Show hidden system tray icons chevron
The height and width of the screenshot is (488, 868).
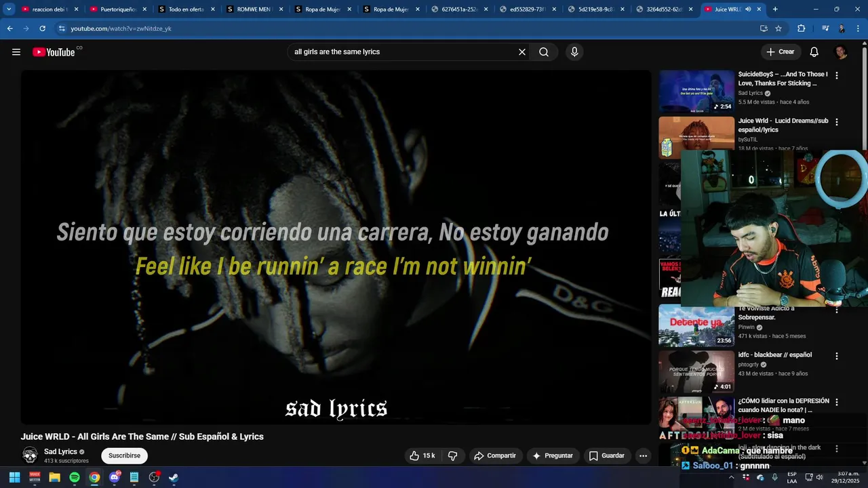pyautogui.click(x=731, y=477)
